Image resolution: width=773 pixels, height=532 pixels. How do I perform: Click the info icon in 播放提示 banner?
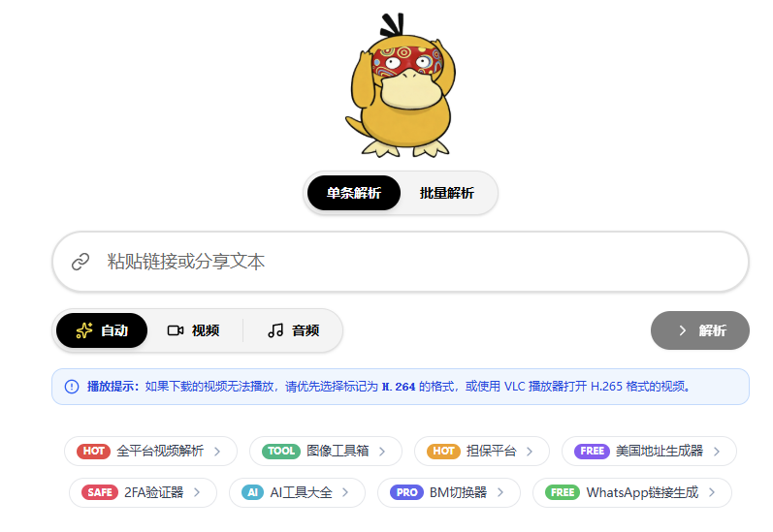pyautogui.click(x=72, y=387)
